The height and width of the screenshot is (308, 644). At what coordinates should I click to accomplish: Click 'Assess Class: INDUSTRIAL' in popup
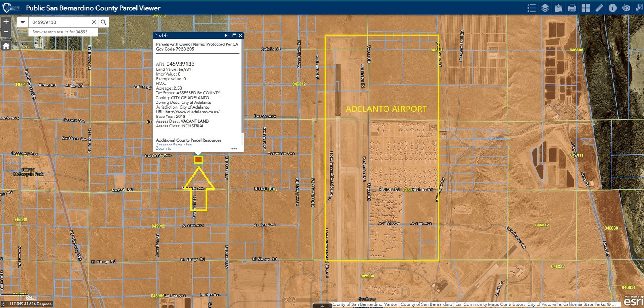click(180, 126)
